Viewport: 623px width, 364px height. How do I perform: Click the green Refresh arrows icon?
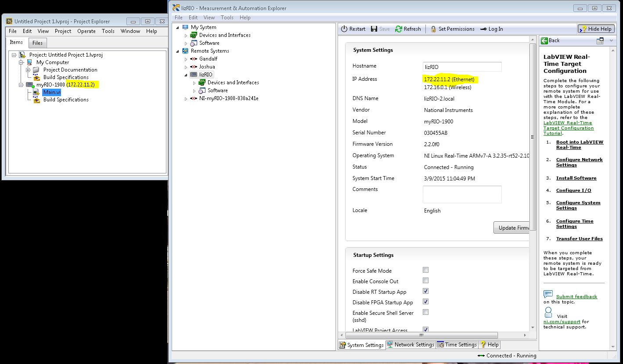(399, 29)
